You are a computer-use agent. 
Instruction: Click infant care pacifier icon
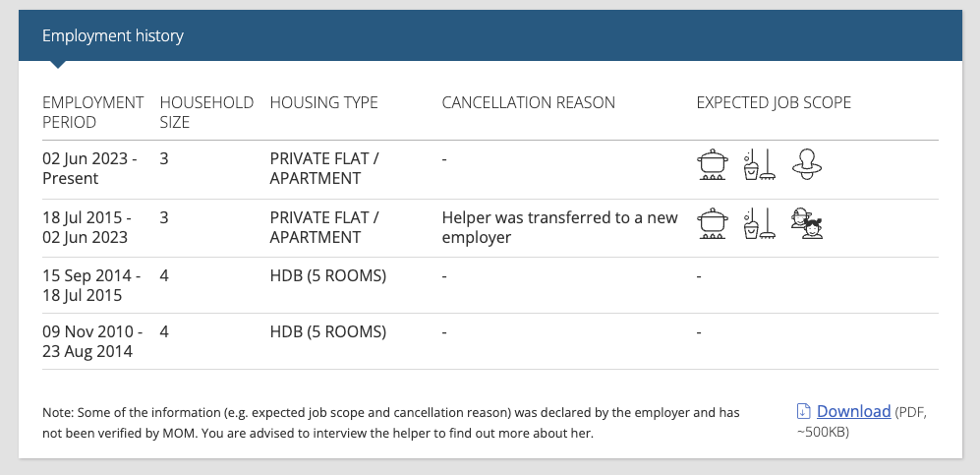tap(806, 164)
